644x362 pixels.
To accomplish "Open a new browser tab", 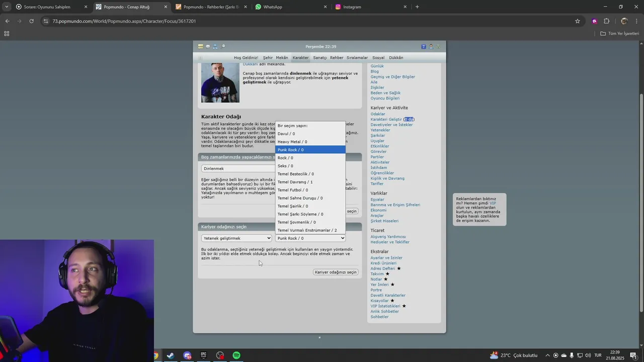I will [x=417, y=7].
